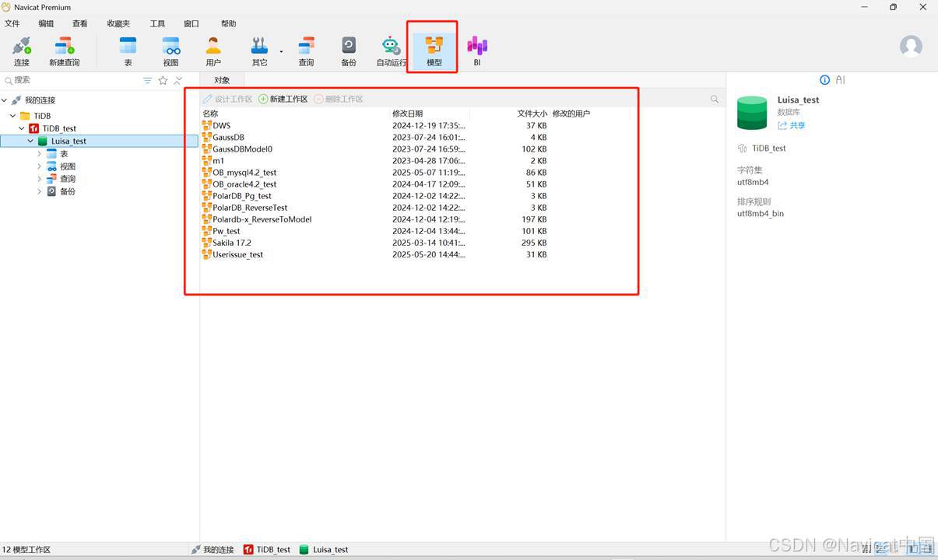Open the 编辑 menu
This screenshot has width=938, height=560.
pyautogui.click(x=47, y=24)
